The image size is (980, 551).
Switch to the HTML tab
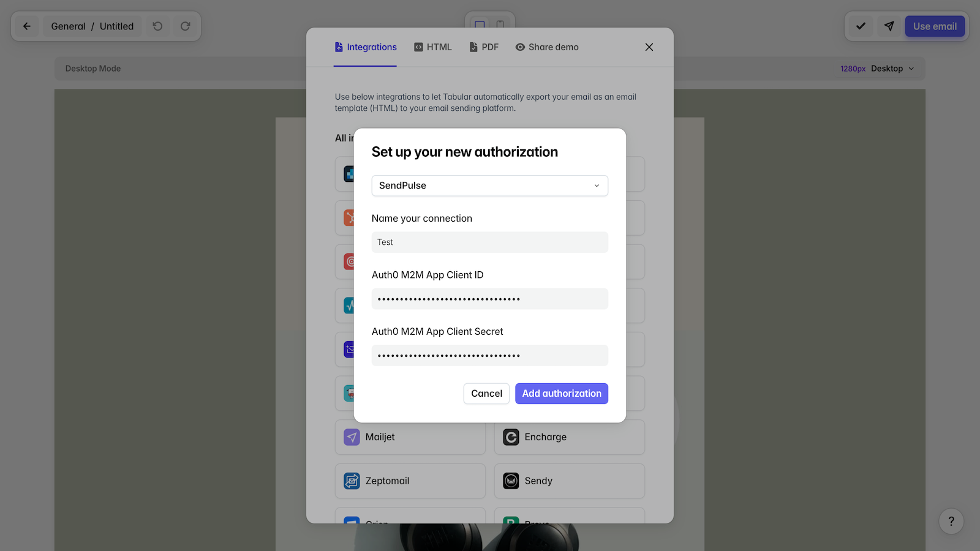click(433, 47)
